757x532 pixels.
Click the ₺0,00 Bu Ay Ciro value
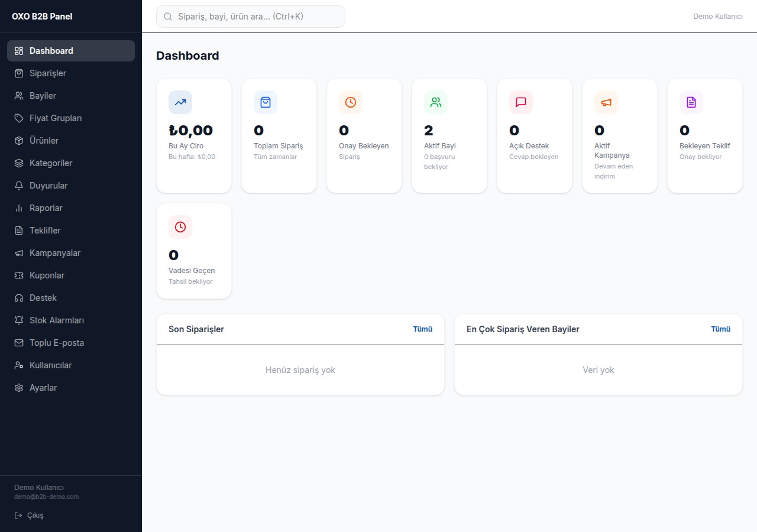coord(190,131)
